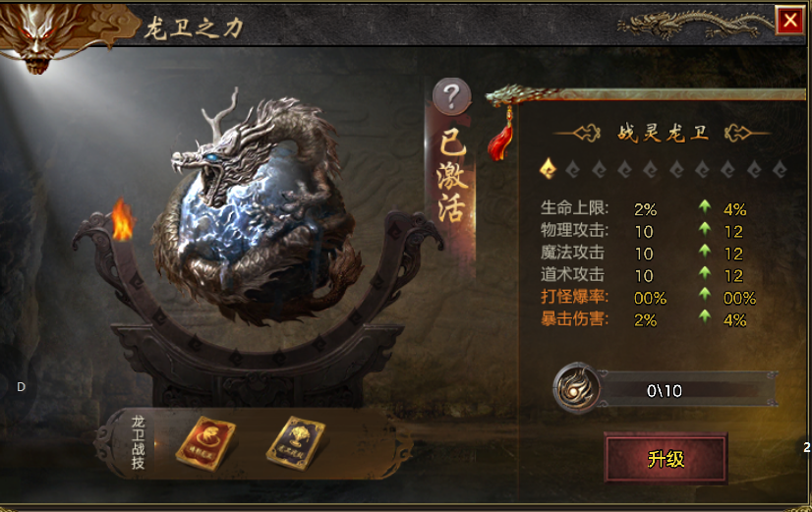Click the burning flame on the stand

(123, 220)
